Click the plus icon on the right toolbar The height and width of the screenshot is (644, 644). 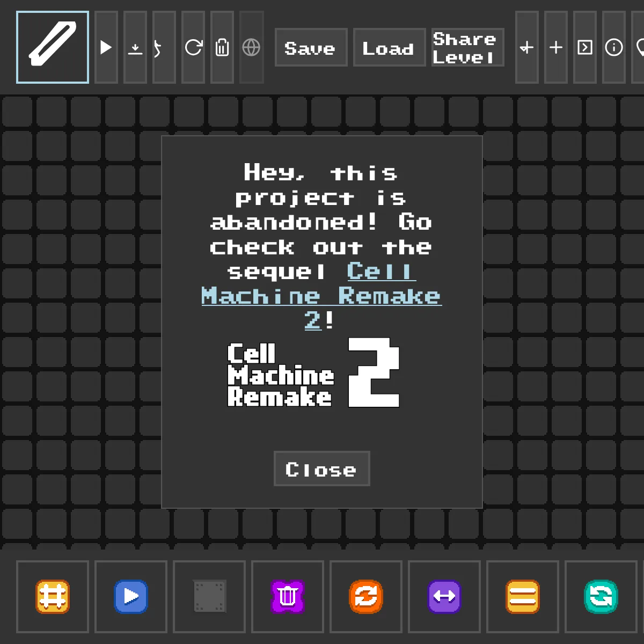556,47
